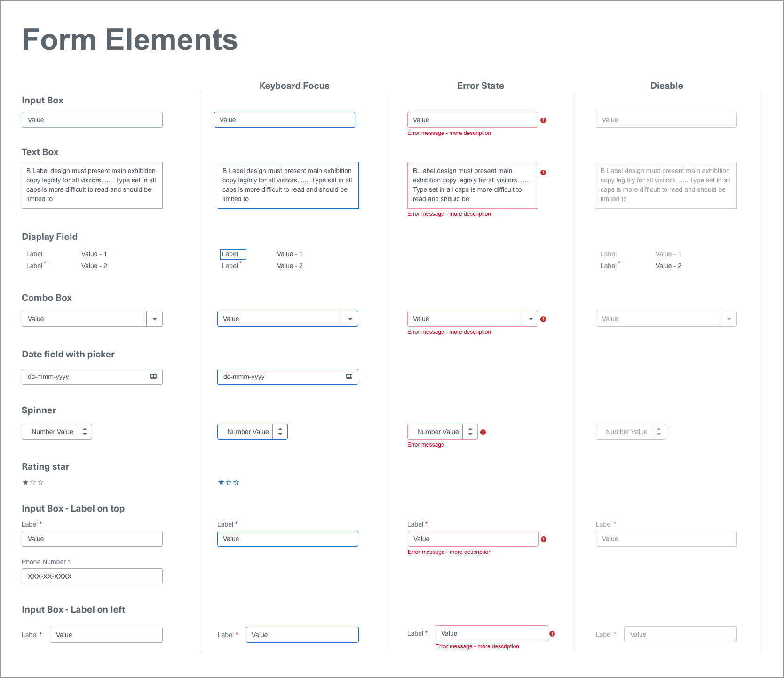Select first filled star in default rating
This screenshot has height=678, width=784.
click(x=25, y=482)
